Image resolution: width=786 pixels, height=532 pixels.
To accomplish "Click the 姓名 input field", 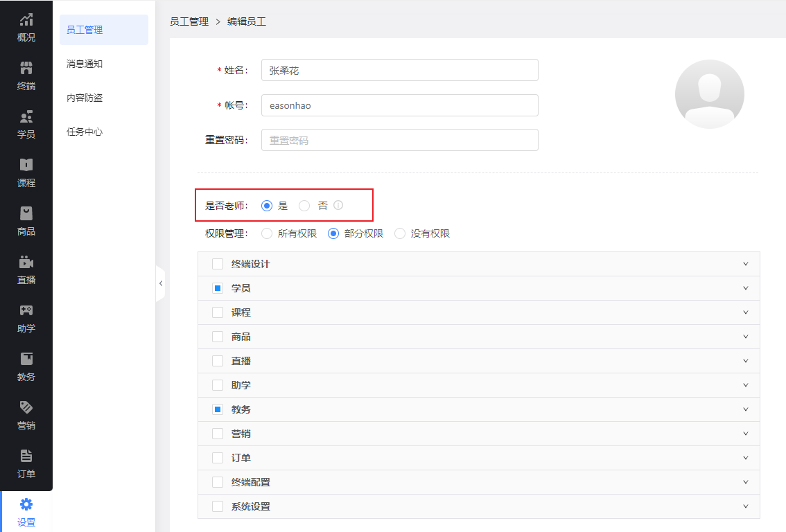I will click(399, 70).
